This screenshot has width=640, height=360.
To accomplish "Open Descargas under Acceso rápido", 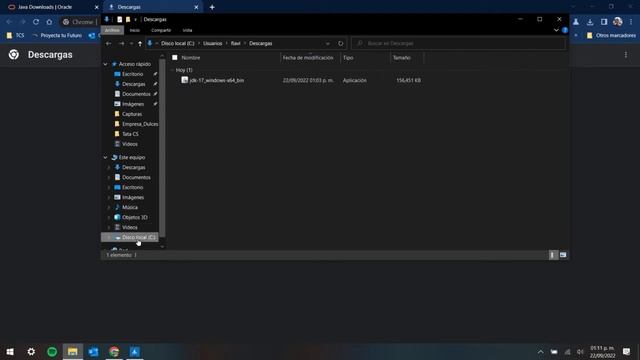I will point(133,84).
